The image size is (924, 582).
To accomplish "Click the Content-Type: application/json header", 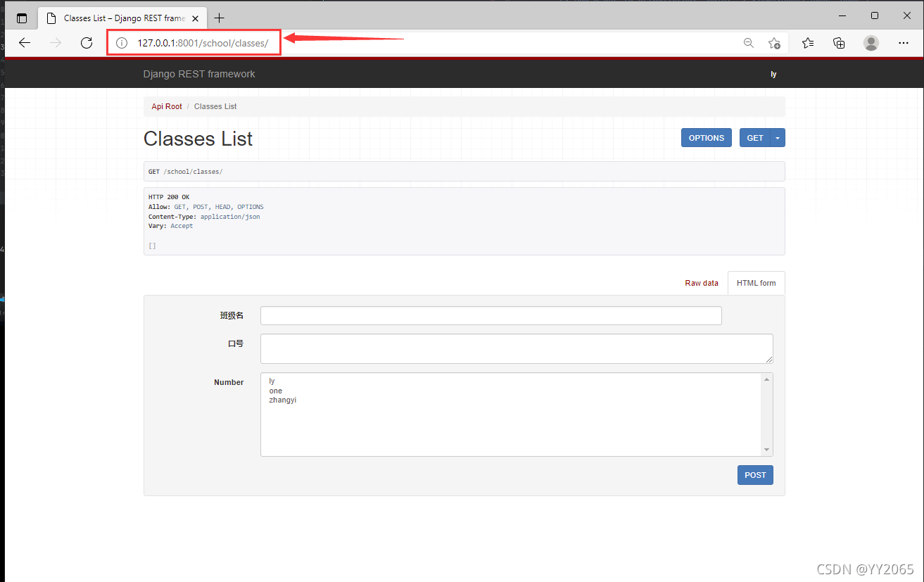I will [204, 217].
